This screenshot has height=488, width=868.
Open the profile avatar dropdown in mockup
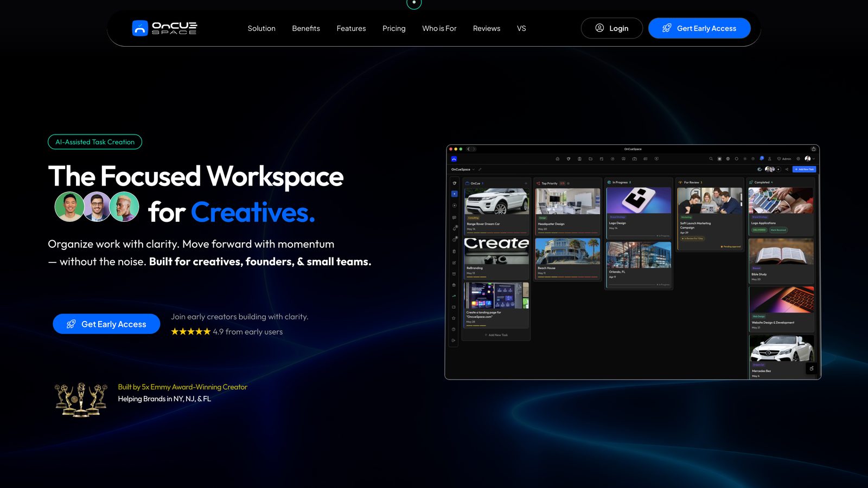tap(809, 159)
